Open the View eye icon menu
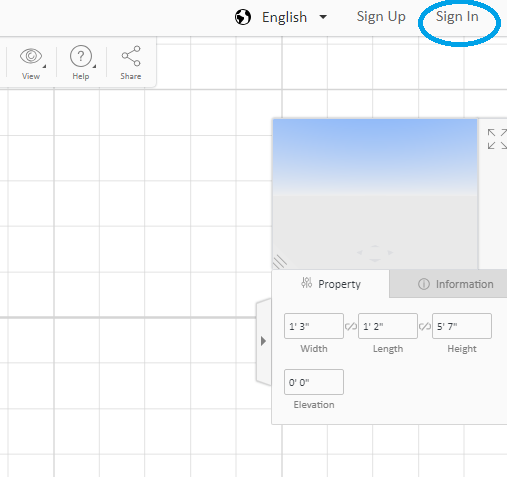Image resolution: width=507 pixels, height=477 pixels. [31, 56]
